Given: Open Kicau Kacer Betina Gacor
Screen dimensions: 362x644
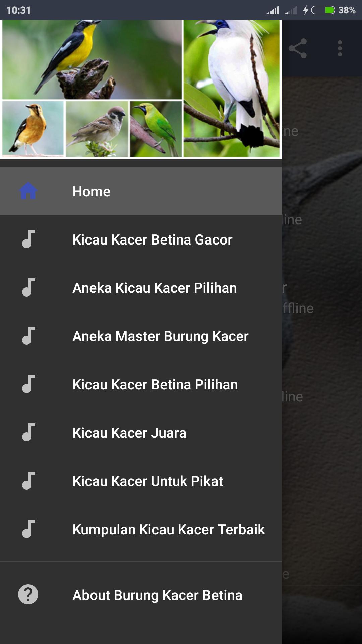Looking at the screenshot, I should (141, 239).
